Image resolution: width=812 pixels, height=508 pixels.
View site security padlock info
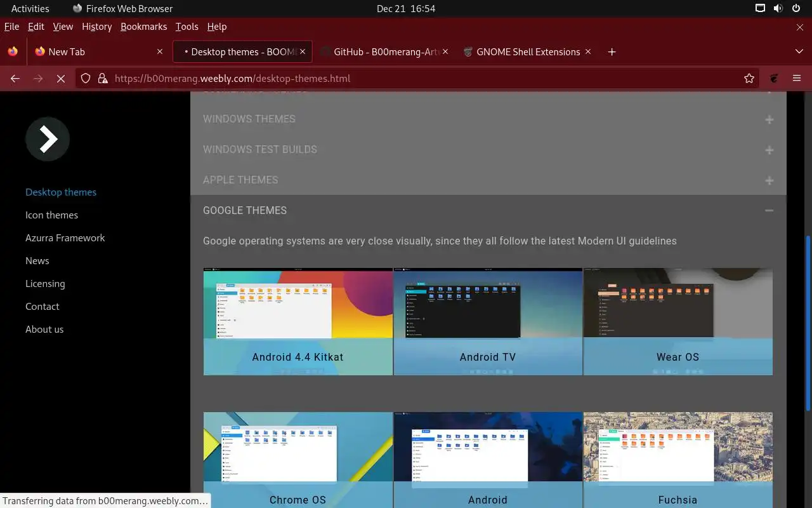point(103,78)
